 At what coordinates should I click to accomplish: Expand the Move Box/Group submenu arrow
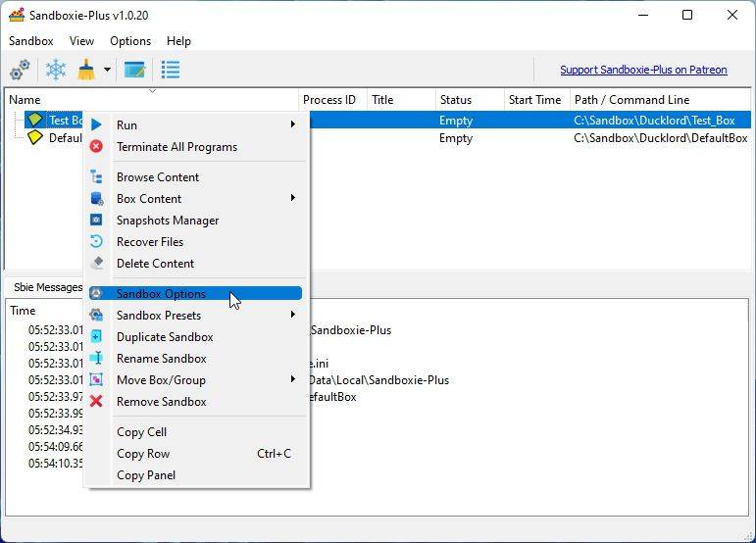point(292,379)
